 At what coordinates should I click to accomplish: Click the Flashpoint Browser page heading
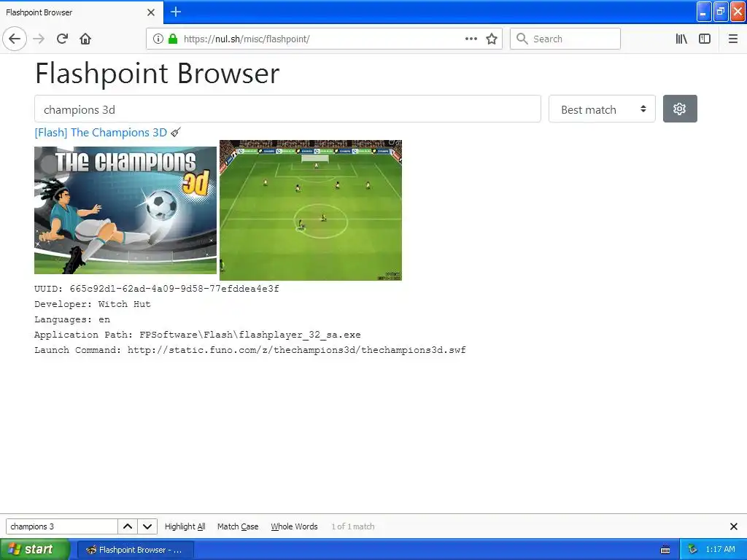158,74
